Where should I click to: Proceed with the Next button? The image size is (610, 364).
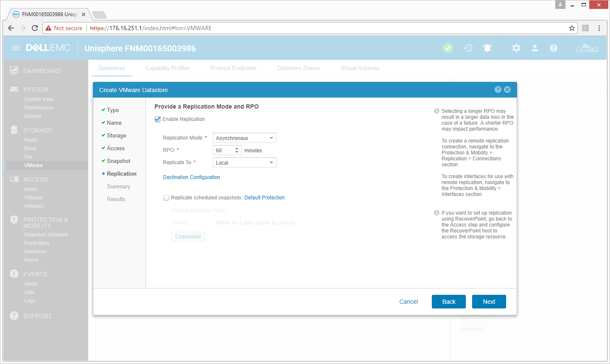coord(489,302)
